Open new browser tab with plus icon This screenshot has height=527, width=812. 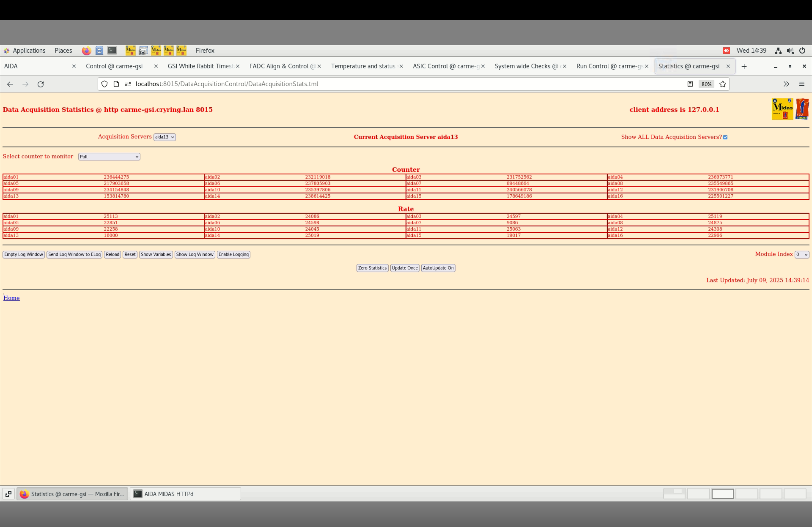744,67
